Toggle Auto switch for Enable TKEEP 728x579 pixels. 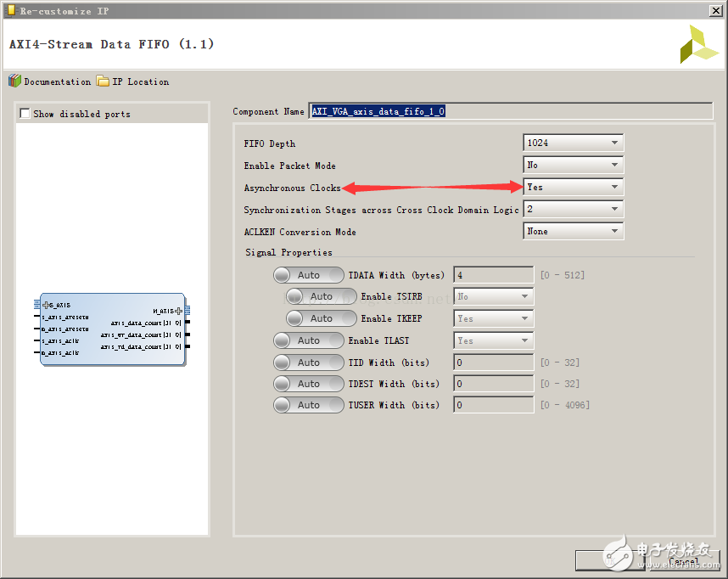click(321, 318)
